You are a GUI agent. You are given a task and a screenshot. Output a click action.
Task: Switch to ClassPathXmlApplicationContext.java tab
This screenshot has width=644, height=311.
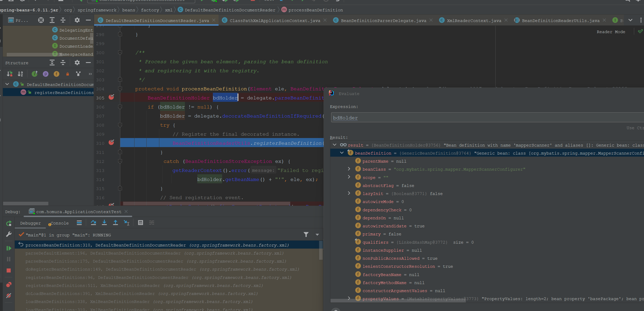[x=275, y=20]
